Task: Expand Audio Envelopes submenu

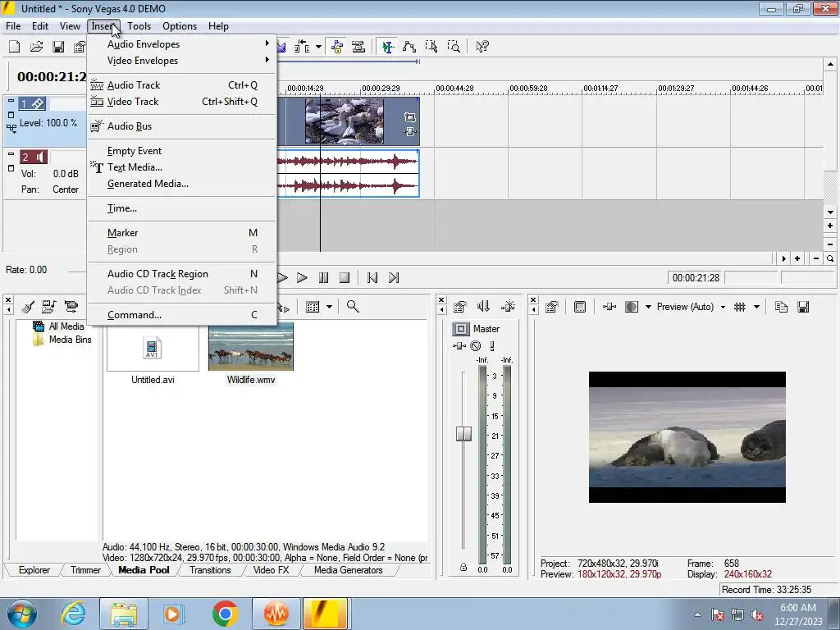Action: (x=182, y=44)
